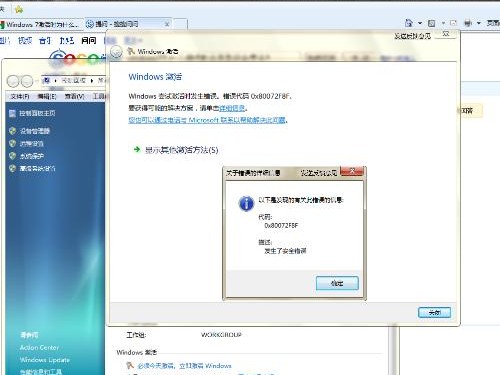This screenshot has width=500, height=375.
Task: Open the Action Center link in the sidebar
Action: 39,347
